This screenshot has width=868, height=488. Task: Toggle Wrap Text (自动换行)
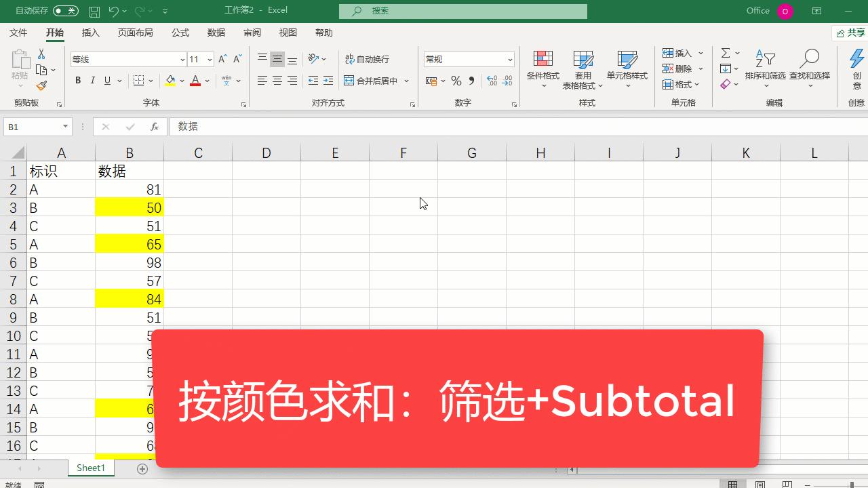pos(367,59)
